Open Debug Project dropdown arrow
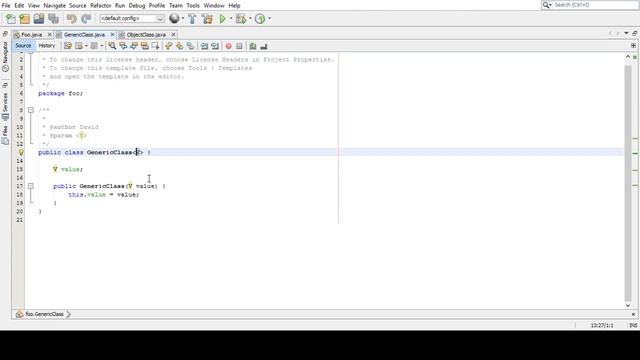Screen dimensions: 640x360 point(250,19)
